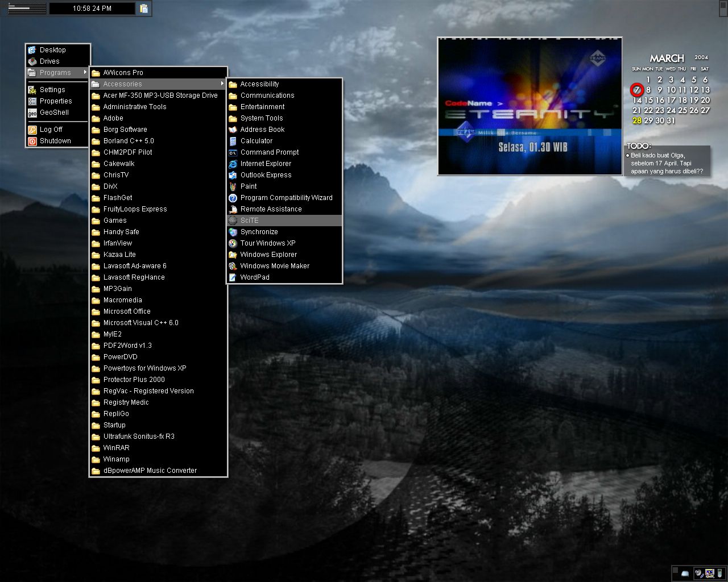Select circled date 7 on calendar
This screenshot has height=582, width=728.
pyautogui.click(x=637, y=90)
